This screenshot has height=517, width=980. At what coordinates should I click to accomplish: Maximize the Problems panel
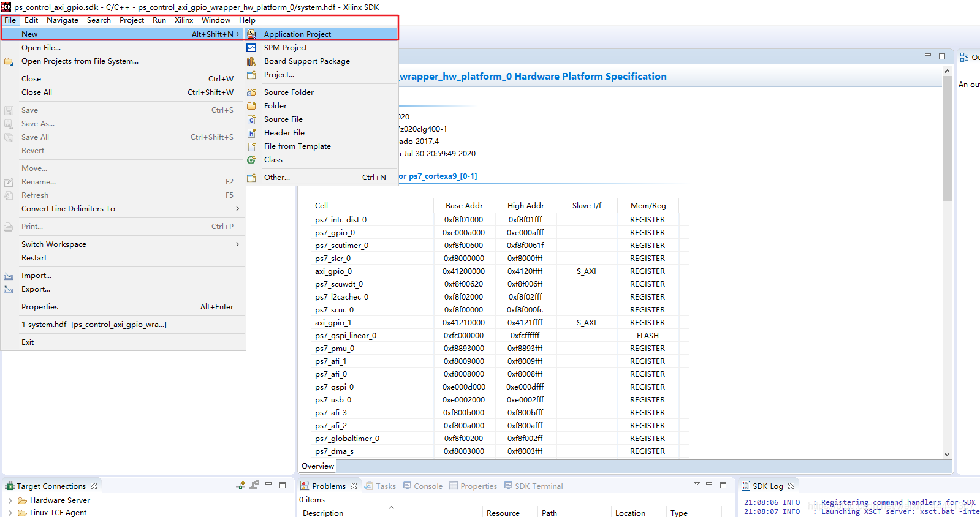click(723, 485)
